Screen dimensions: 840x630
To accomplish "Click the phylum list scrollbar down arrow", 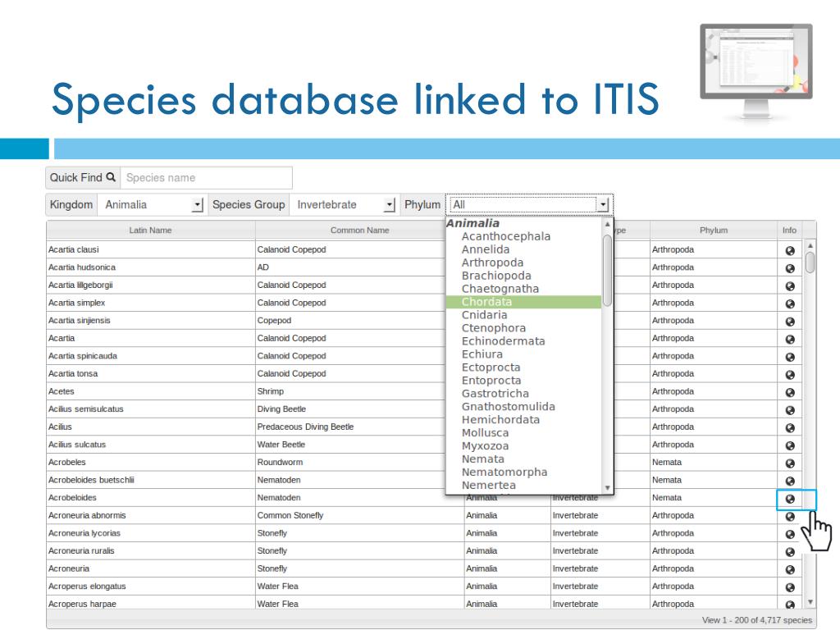I will tap(608, 487).
